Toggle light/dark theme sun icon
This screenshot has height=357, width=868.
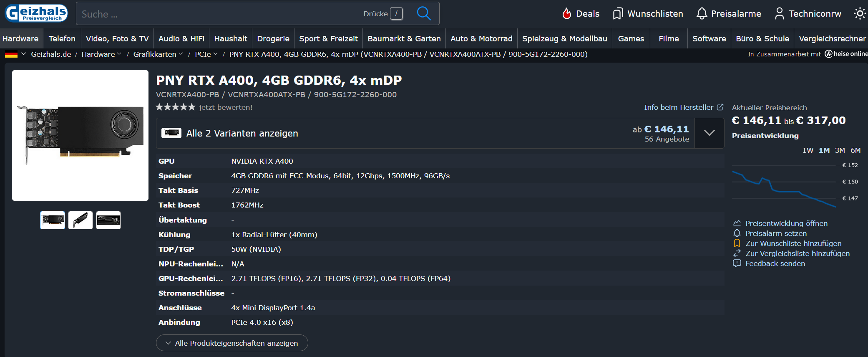tap(860, 13)
